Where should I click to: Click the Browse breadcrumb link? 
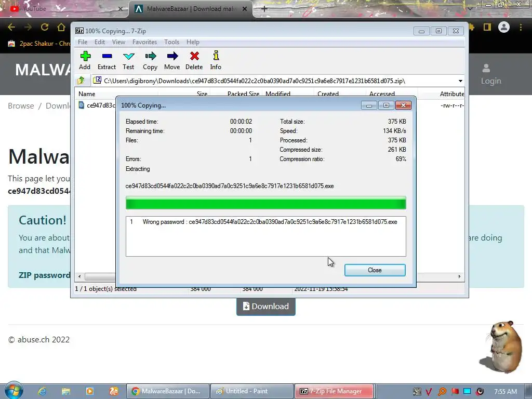[21, 106]
